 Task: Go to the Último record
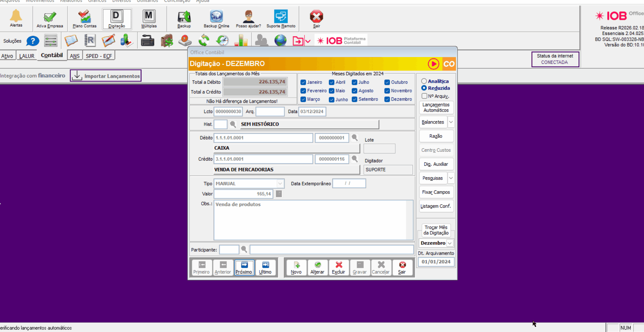click(x=265, y=268)
